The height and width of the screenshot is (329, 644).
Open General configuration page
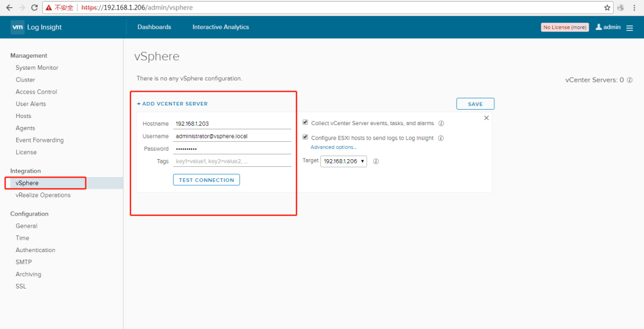point(27,226)
